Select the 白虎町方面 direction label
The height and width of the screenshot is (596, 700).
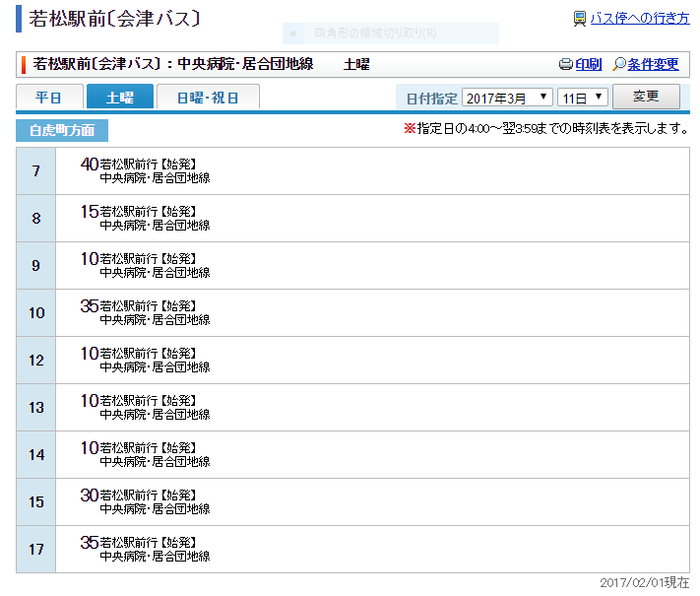pos(62,130)
